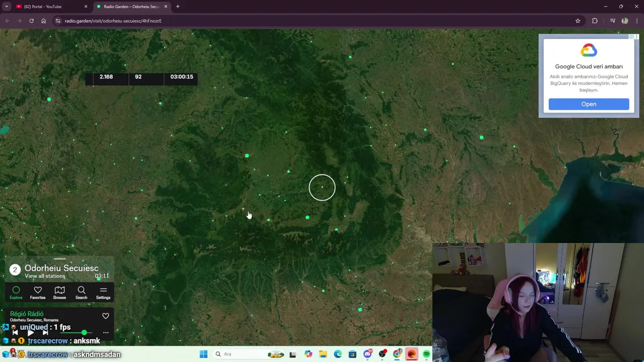This screenshot has height=362, width=644.
Task: Open the EA app from the taskbar
Action: [x=412, y=354]
